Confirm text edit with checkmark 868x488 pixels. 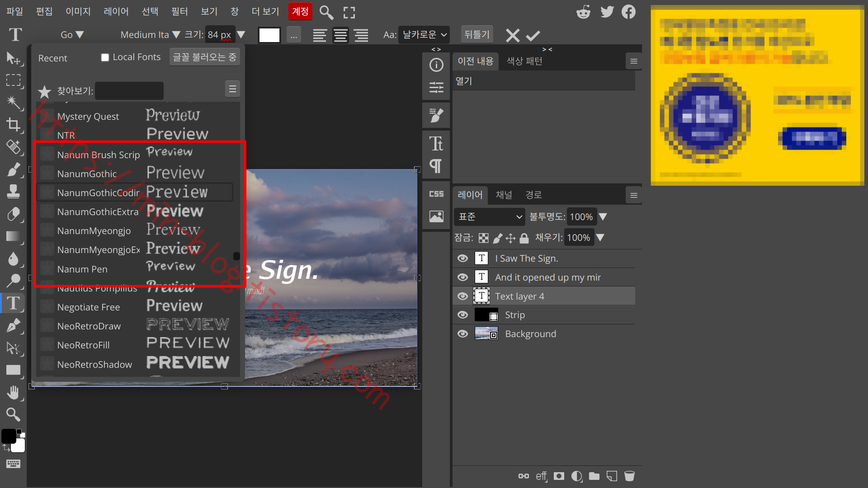tap(533, 35)
